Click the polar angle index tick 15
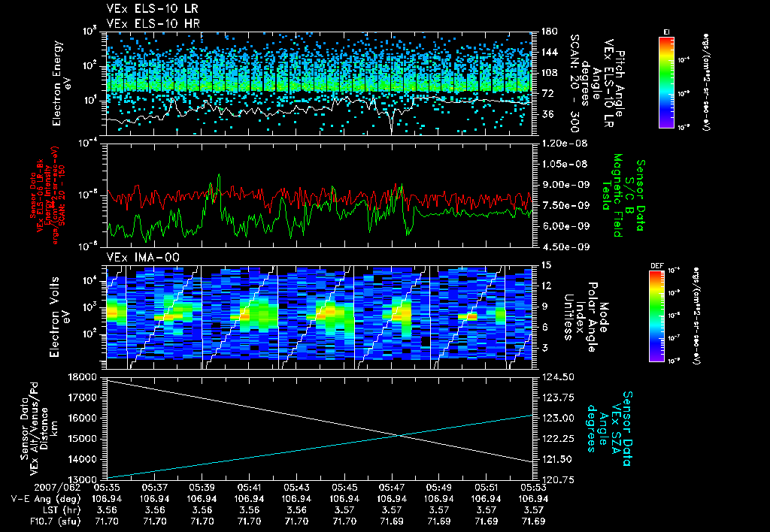The width and height of the screenshot is (770, 532). (x=547, y=265)
